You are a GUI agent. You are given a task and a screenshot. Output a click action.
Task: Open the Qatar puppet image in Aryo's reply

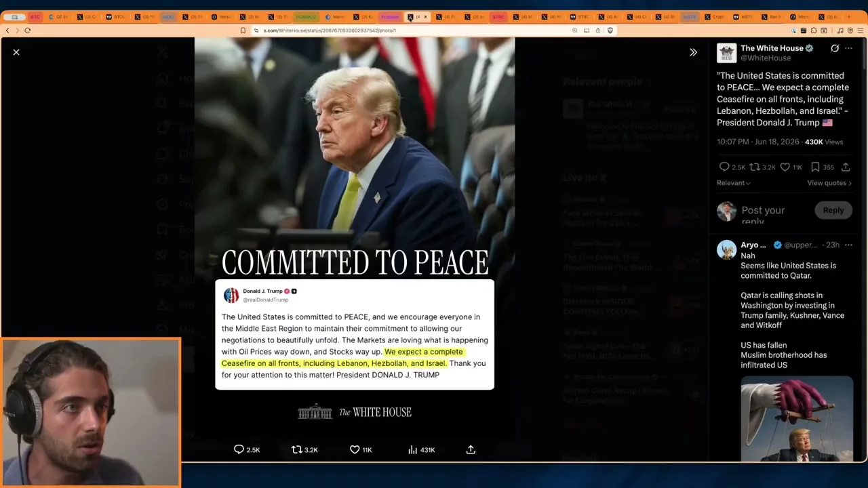pos(797,419)
